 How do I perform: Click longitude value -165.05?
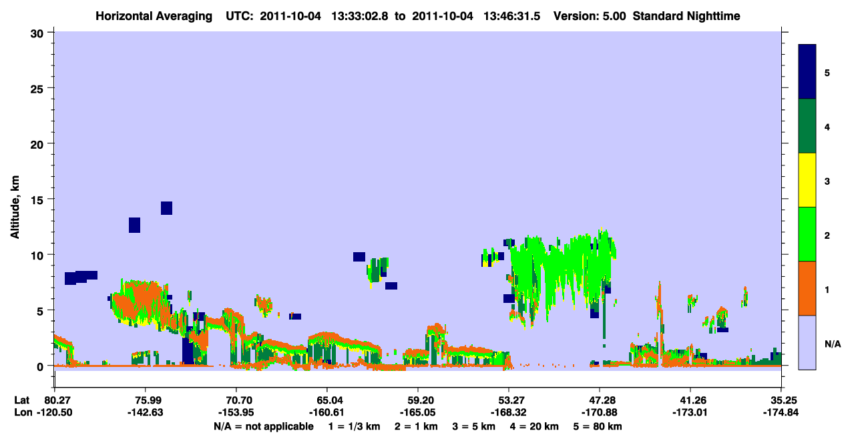pyautogui.click(x=417, y=413)
